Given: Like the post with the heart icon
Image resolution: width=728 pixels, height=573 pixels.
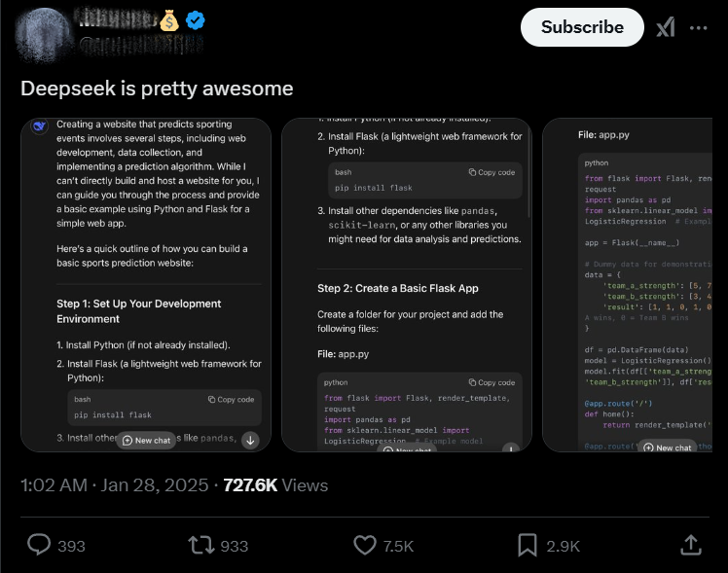Looking at the screenshot, I should tap(365, 545).
